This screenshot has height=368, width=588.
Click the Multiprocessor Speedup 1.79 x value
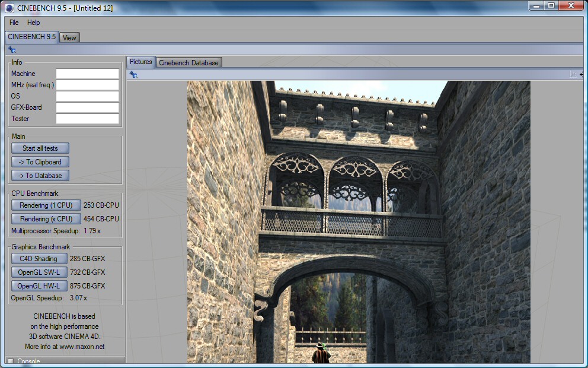pyautogui.click(x=92, y=230)
